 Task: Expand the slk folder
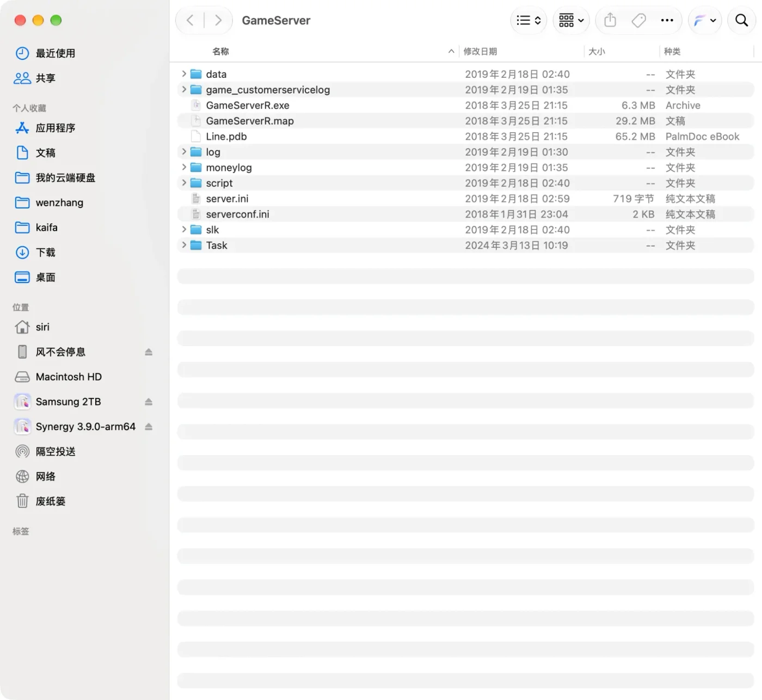click(x=184, y=230)
